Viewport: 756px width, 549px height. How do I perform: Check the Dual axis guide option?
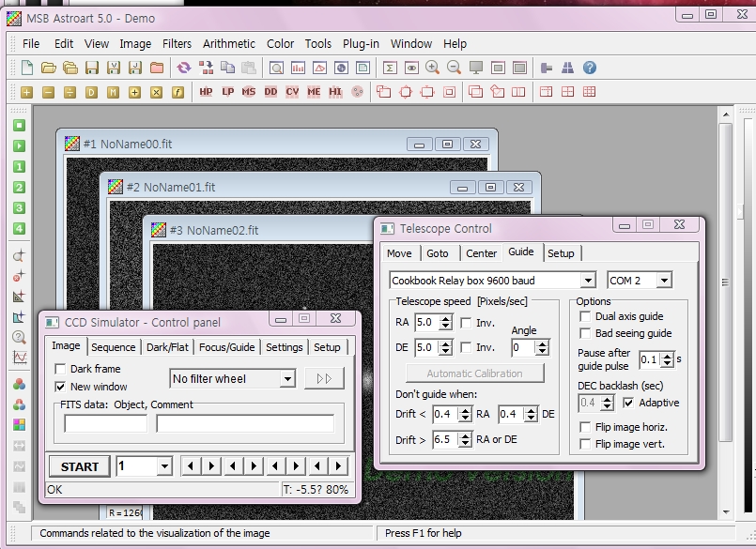[x=586, y=317]
